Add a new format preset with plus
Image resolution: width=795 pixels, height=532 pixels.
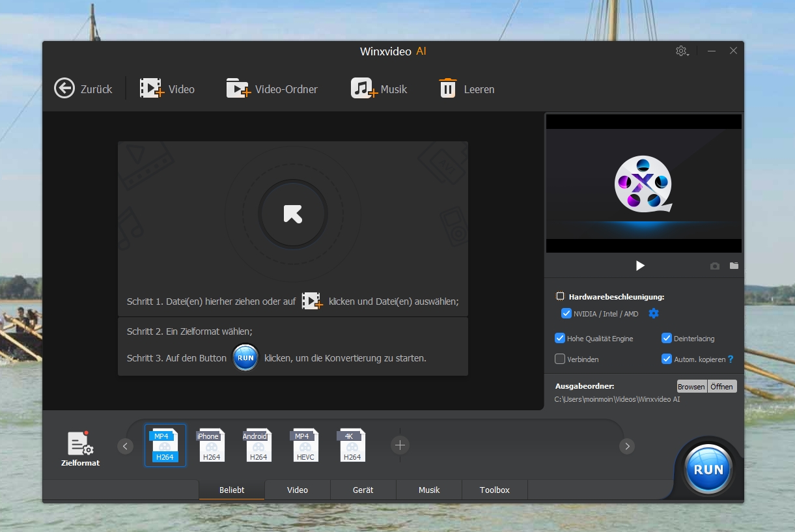(x=400, y=445)
